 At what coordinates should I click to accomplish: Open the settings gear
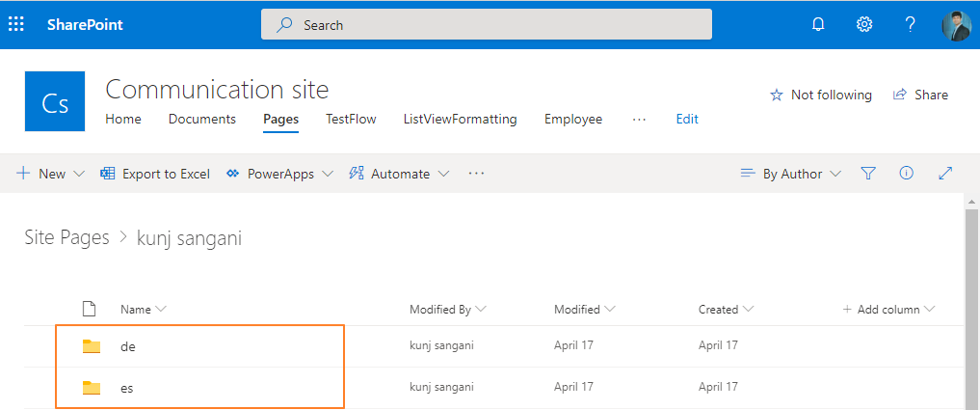tap(863, 25)
